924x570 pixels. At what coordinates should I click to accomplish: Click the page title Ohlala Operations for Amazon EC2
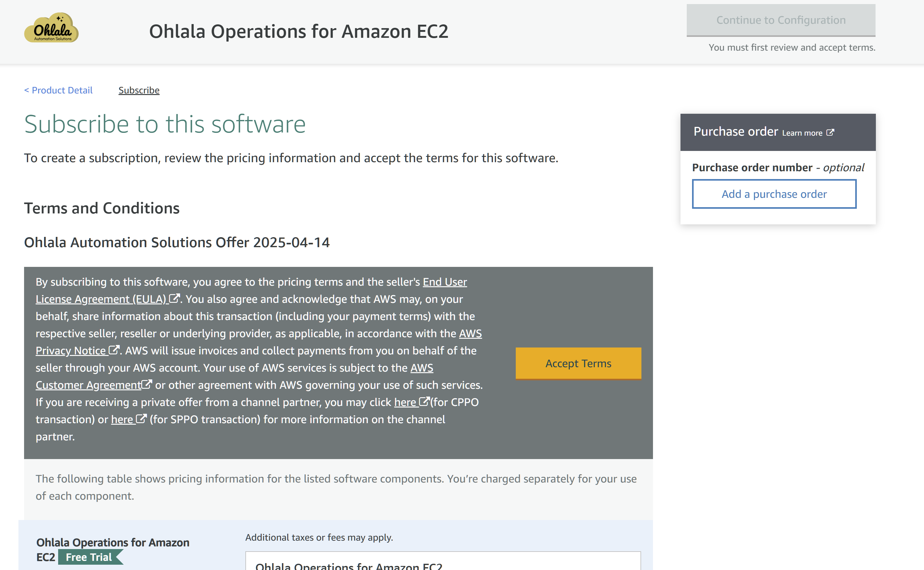pyautogui.click(x=299, y=31)
